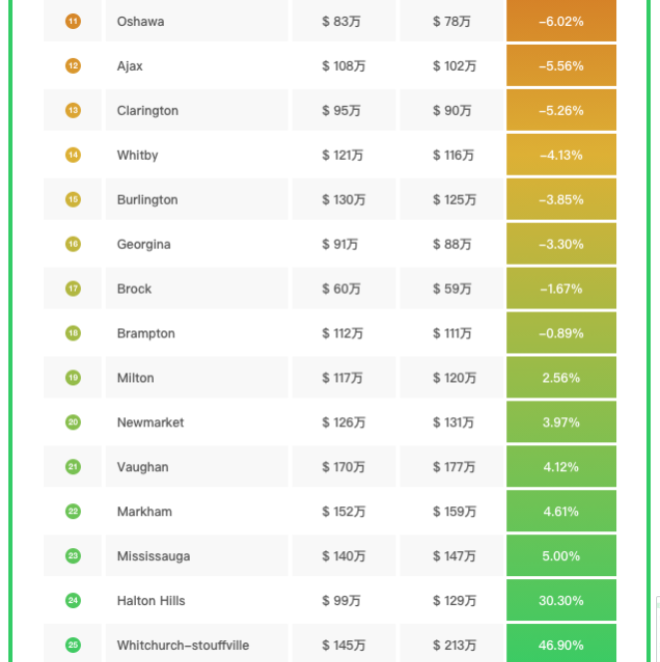Click Markham's $159万 price cell

[x=454, y=512]
